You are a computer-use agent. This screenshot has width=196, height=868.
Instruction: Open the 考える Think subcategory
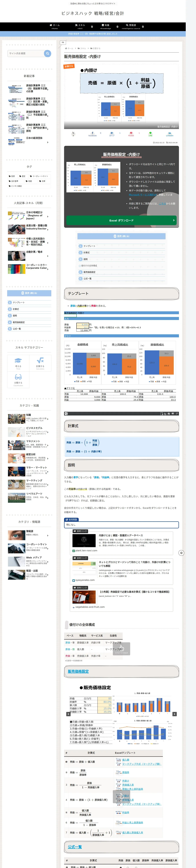click(x=18, y=363)
